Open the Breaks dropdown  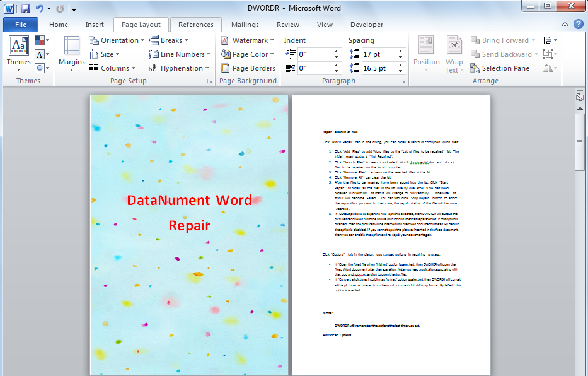tap(168, 40)
